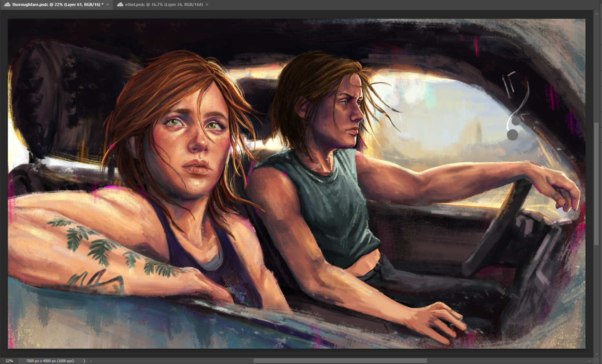
Task: Click the cloud document icon on ethel.psdc tab
Action: click(x=120, y=5)
